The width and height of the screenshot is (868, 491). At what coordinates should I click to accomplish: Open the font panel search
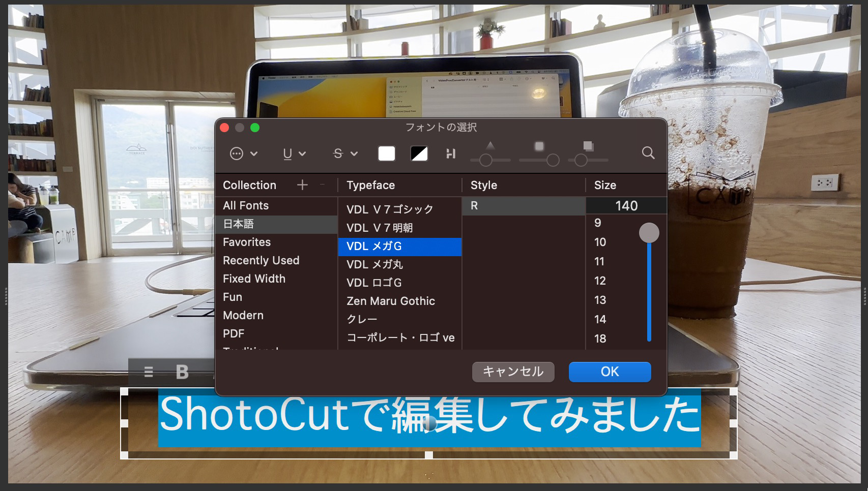coord(648,154)
